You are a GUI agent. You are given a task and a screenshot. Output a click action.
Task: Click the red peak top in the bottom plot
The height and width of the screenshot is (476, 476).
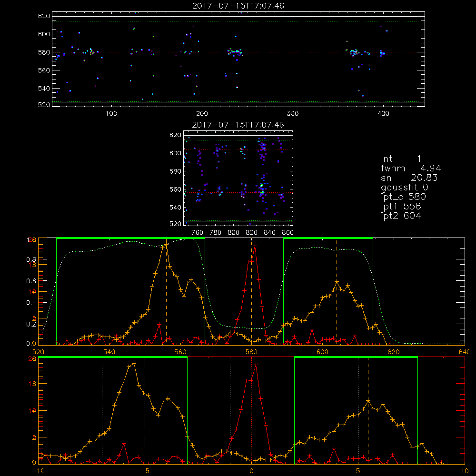click(x=256, y=364)
